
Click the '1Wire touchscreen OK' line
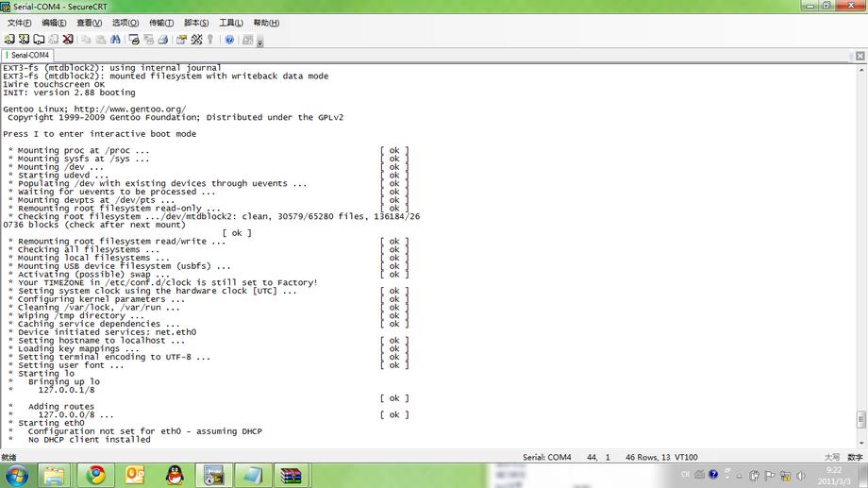pos(54,84)
